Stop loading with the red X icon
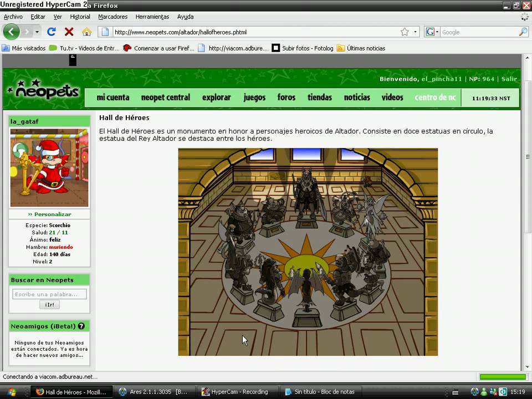The width and height of the screenshot is (532, 399). click(x=69, y=32)
